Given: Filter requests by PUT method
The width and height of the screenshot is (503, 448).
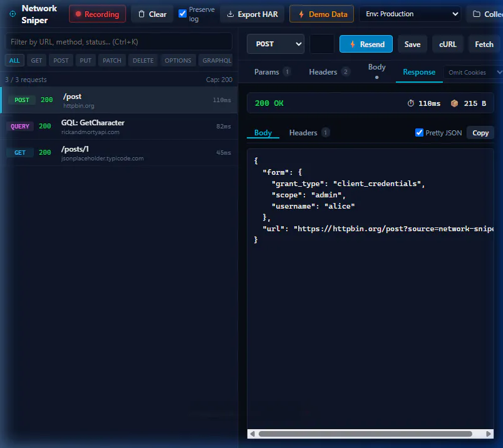Looking at the screenshot, I should (86, 60).
